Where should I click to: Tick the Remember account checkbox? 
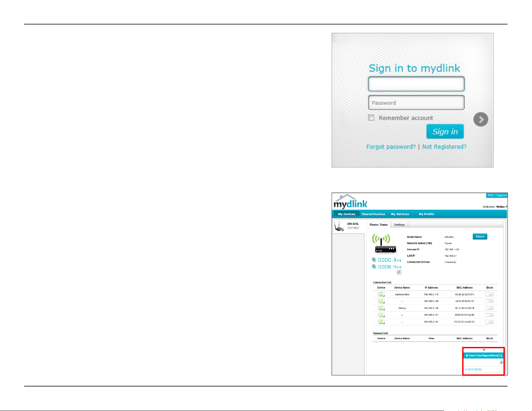click(371, 117)
